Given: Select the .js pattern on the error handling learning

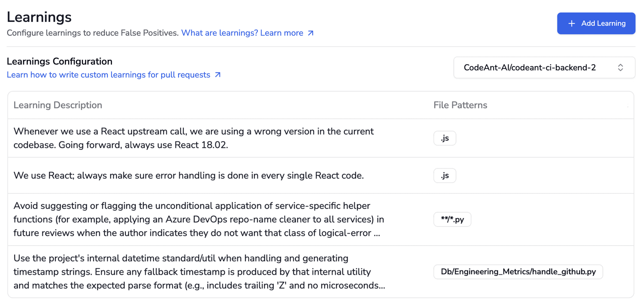Looking at the screenshot, I should pyautogui.click(x=445, y=176).
